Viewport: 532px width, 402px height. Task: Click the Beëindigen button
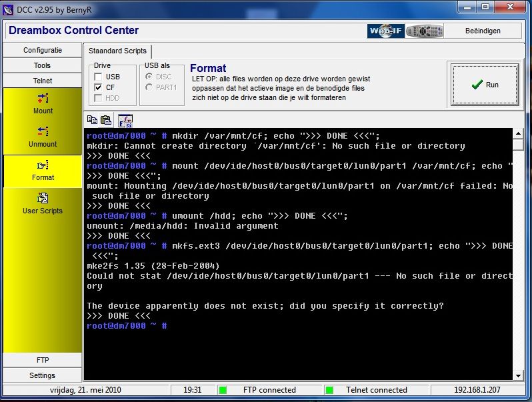click(x=483, y=31)
